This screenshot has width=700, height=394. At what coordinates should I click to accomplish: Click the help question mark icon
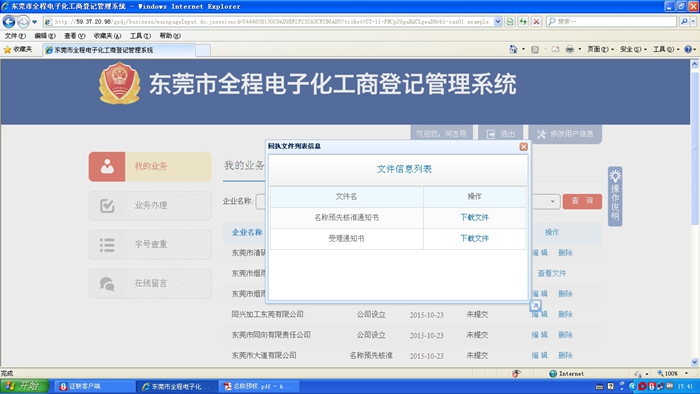(x=688, y=49)
